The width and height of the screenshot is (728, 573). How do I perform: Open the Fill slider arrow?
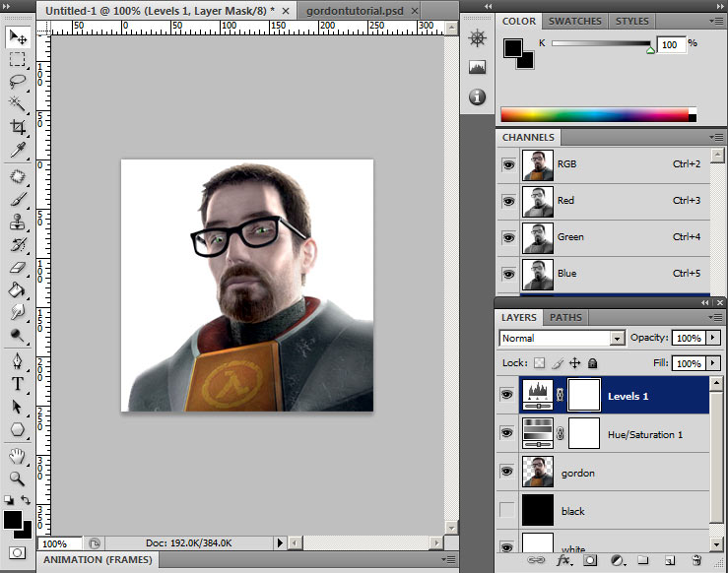coord(713,363)
